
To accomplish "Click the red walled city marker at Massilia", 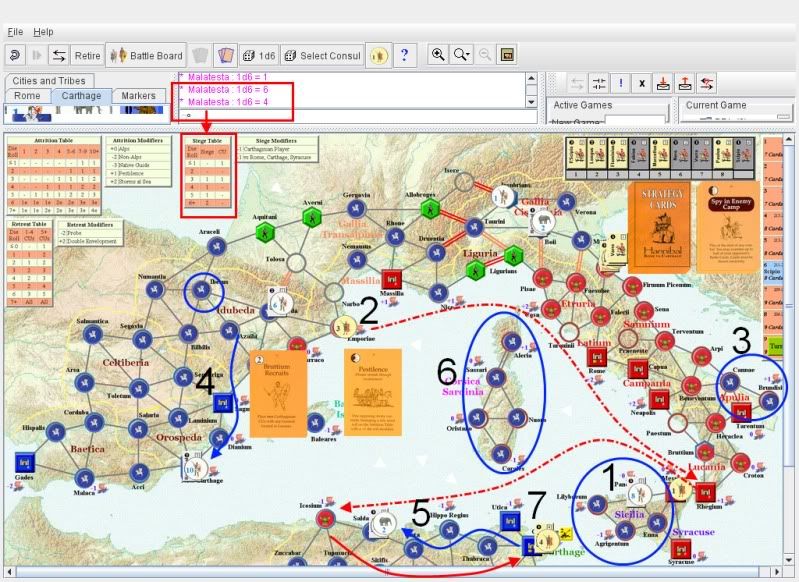I will [391, 280].
